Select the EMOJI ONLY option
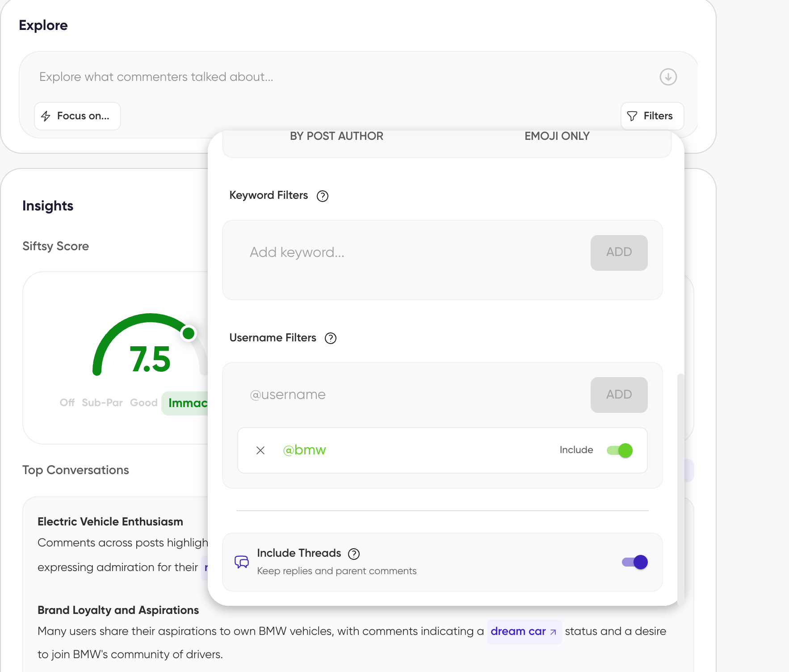 (557, 136)
